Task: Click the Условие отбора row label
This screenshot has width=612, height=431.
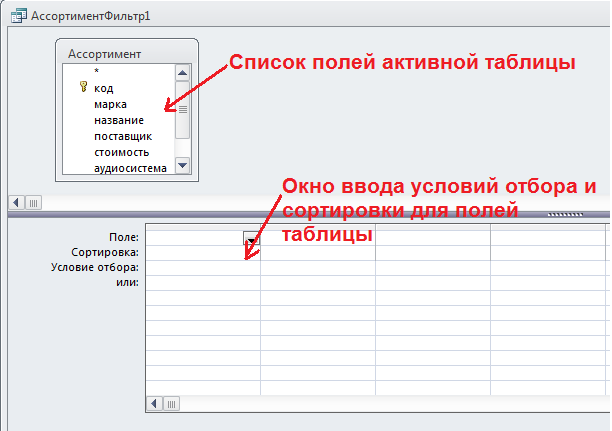Action: (x=95, y=267)
